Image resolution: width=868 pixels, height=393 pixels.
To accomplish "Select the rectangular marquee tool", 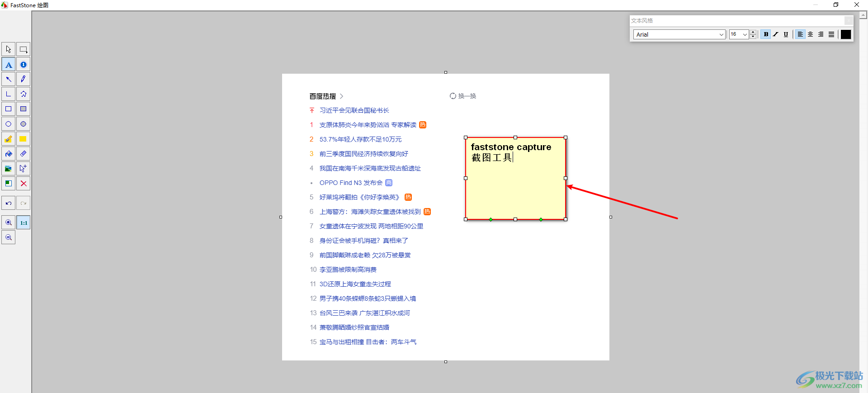I will (x=24, y=49).
